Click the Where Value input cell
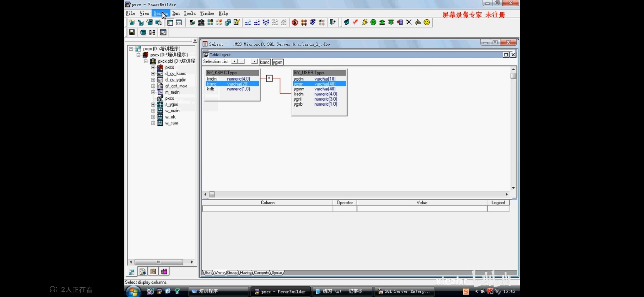Screen dimensions: 644x297 422,209
